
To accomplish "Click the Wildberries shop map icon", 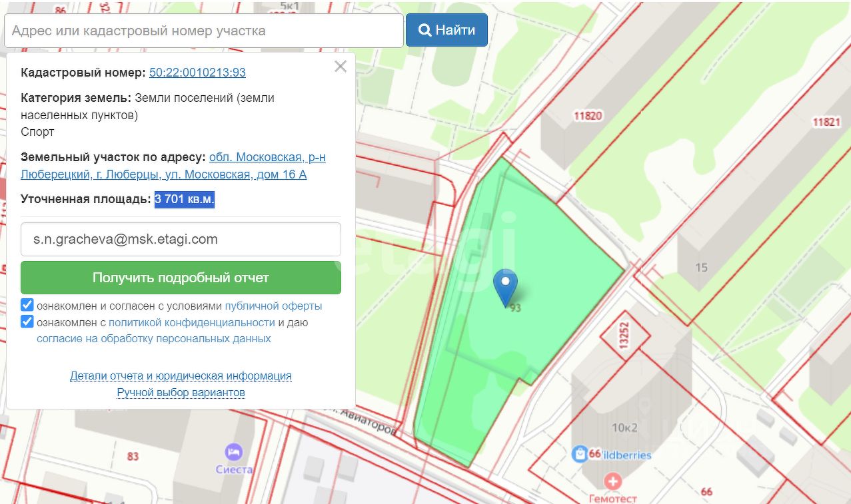I will tap(580, 454).
